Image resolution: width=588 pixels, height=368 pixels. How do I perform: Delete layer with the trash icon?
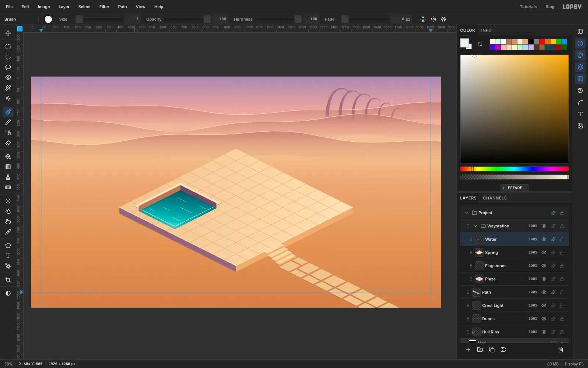561,350
